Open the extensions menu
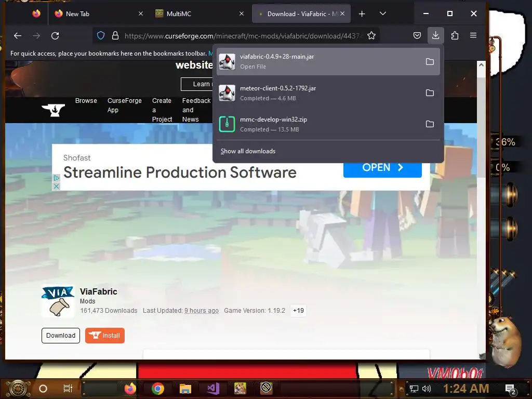Screen dimensions: 532x399 click(455, 35)
